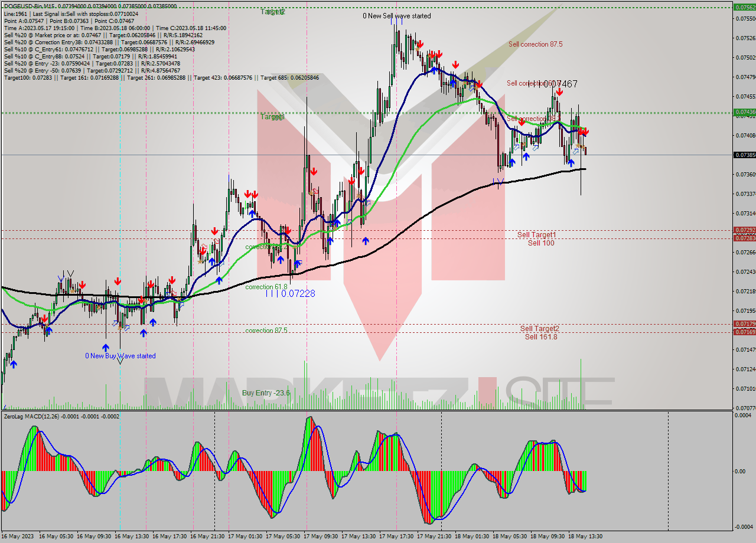Click the 'Sell %20 @ Correction Entry38' line

(109, 42)
